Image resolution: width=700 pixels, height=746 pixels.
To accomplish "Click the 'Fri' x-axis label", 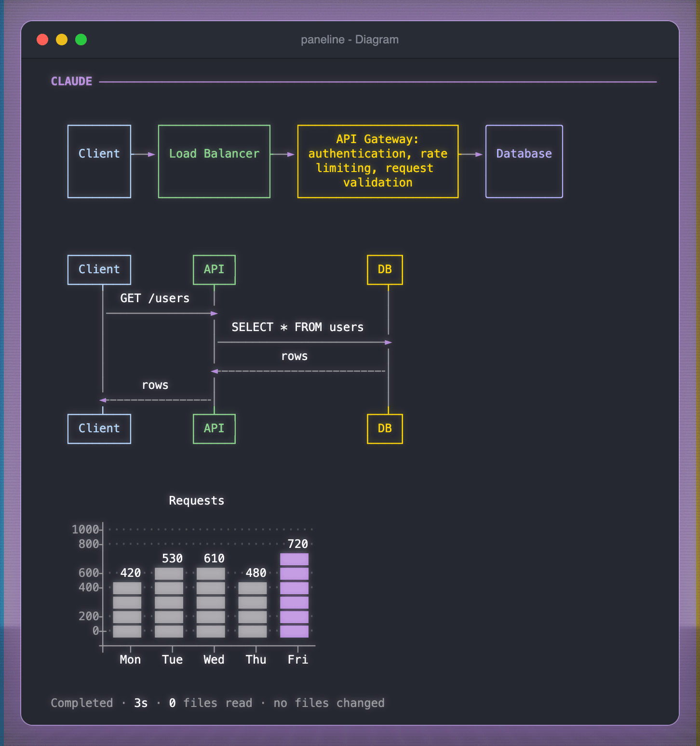I will click(x=298, y=660).
